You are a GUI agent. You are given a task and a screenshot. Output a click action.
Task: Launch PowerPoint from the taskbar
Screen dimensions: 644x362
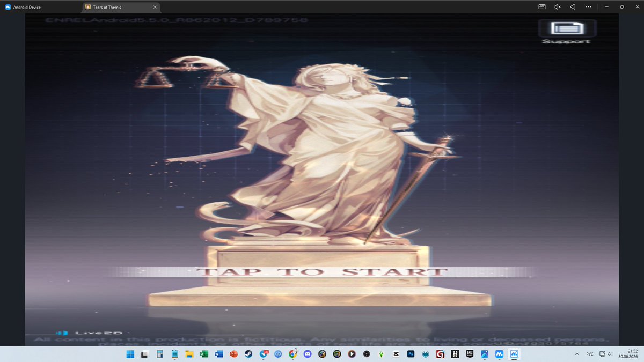click(x=233, y=354)
